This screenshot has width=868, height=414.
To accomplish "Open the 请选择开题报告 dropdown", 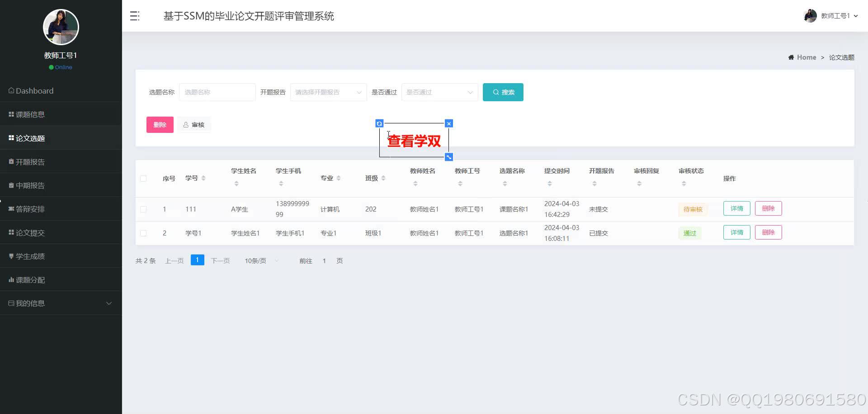I will pyautogui.click(x=328, y=92).
